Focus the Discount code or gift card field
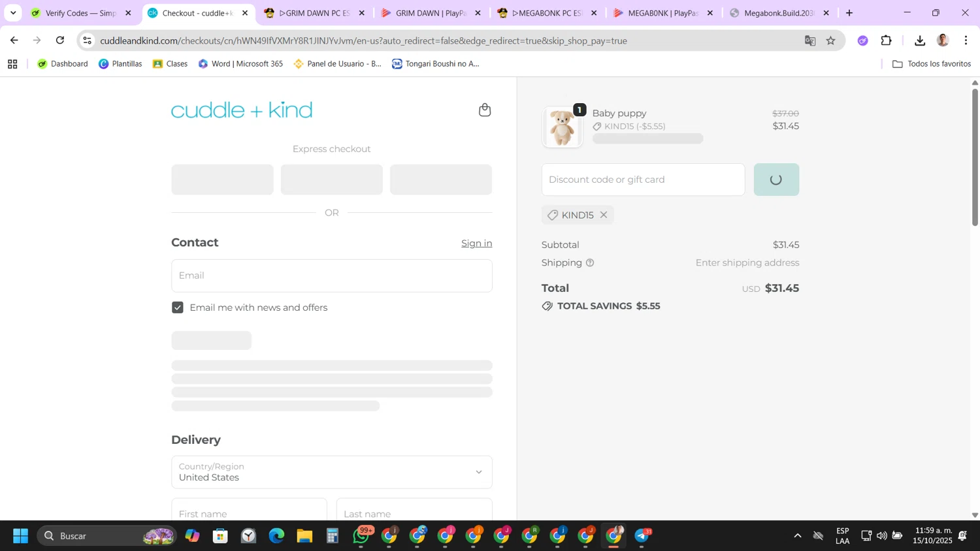This screenshot has width=980, height=551. 643,180
